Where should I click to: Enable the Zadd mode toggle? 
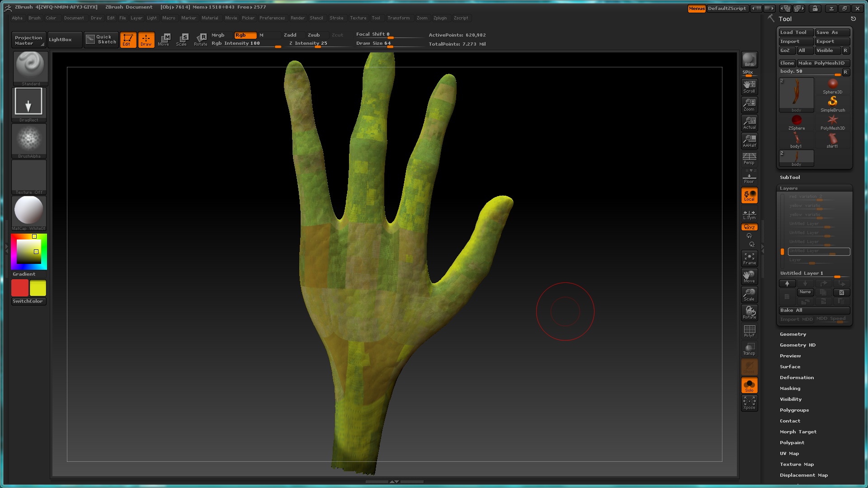[290, 35]
